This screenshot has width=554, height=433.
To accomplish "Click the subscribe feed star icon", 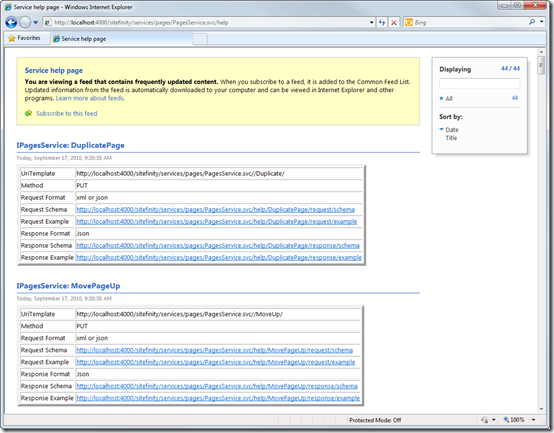I will [x=28, y=113].
